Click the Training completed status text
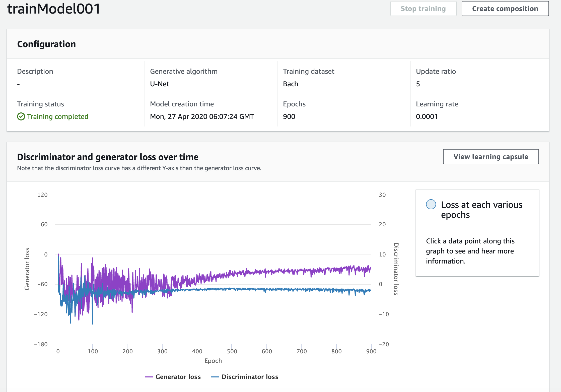The width and height of the screenshot is (561, 392). coord(57,116)
